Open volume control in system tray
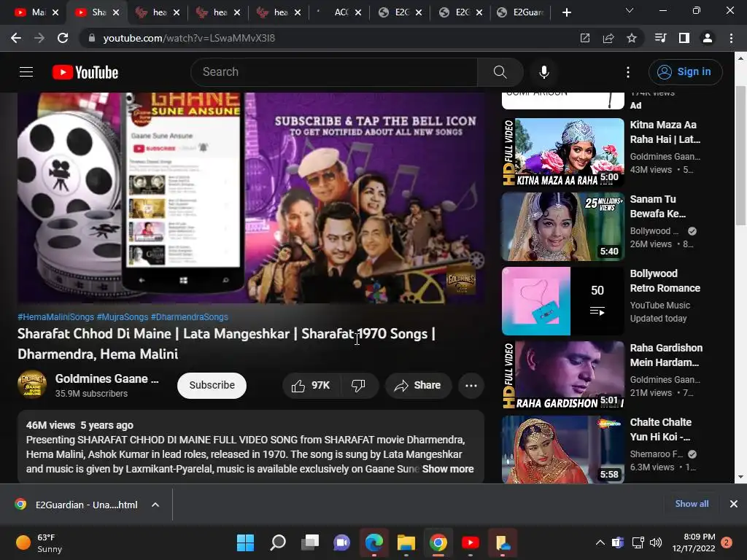 656,542
